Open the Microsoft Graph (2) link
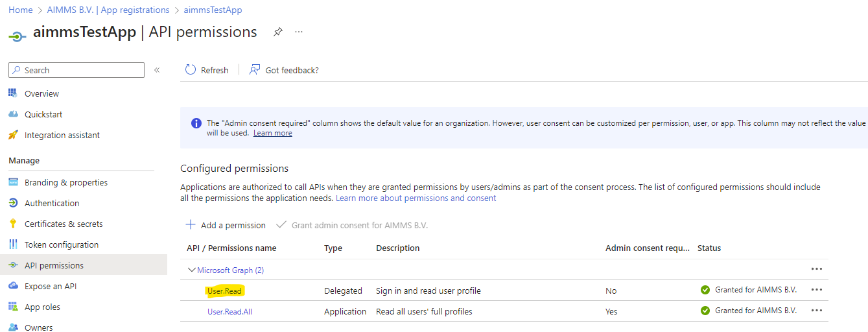Image resolution: width=868 pixels, height=332 pixels. (230, 270)
